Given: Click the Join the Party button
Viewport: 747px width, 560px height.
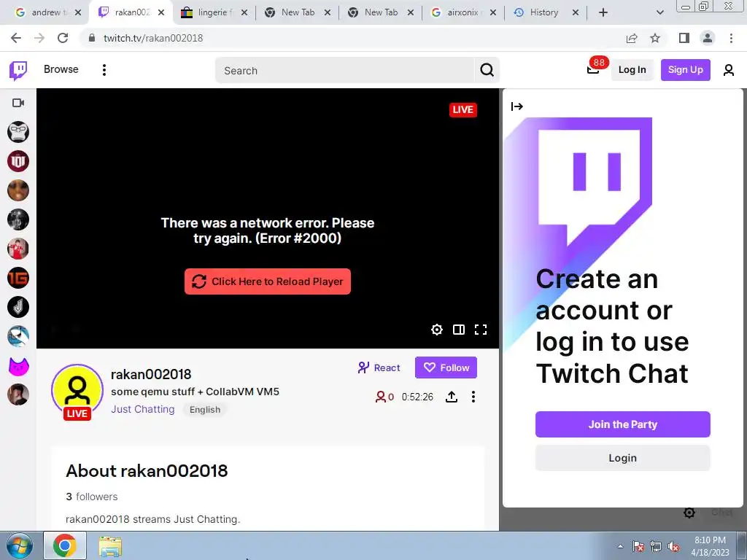Looking at the screenshot, I should coord(623,424).
